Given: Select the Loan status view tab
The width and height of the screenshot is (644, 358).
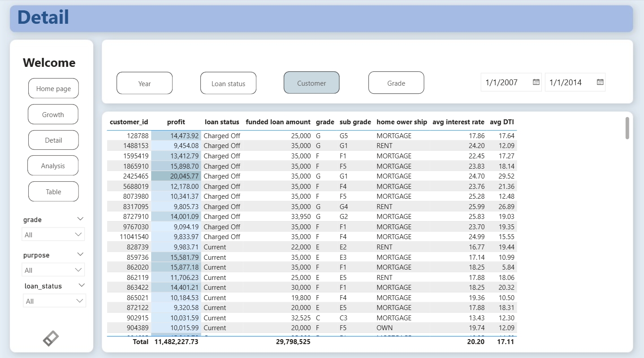Looking at the screenshot, I should 228,83.
